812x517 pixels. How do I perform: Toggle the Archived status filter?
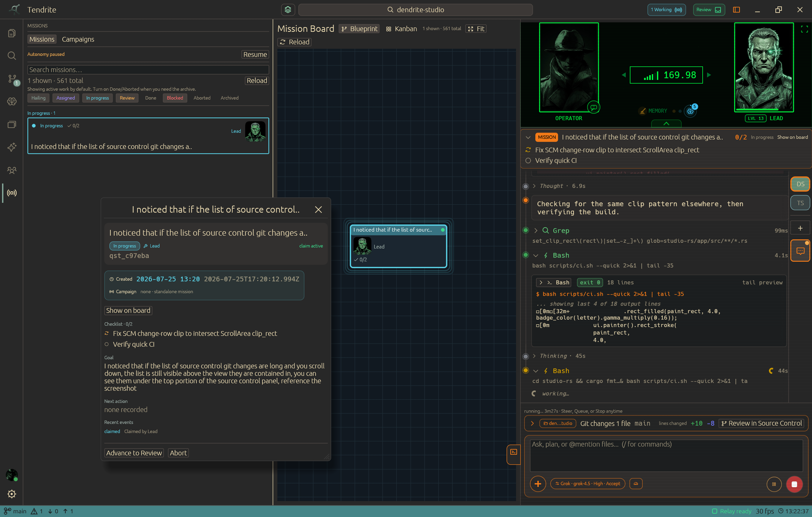[230, 98]
